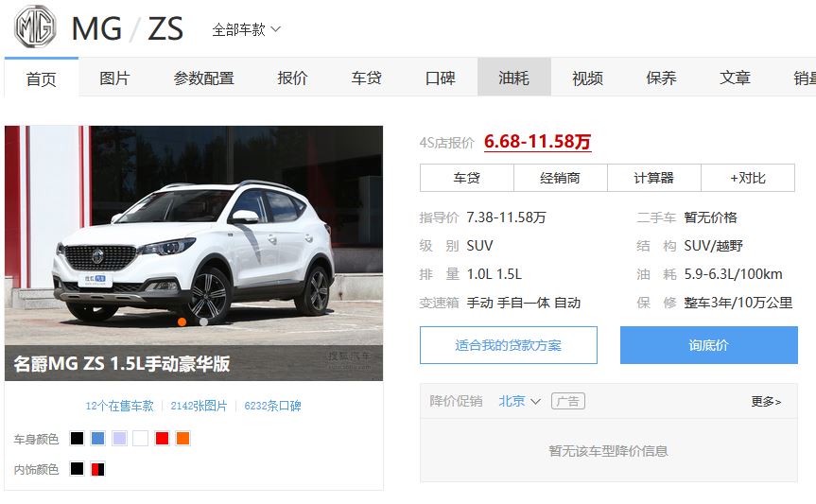Click the MG brand logo
816x504 pixels.
click(35, 26)
